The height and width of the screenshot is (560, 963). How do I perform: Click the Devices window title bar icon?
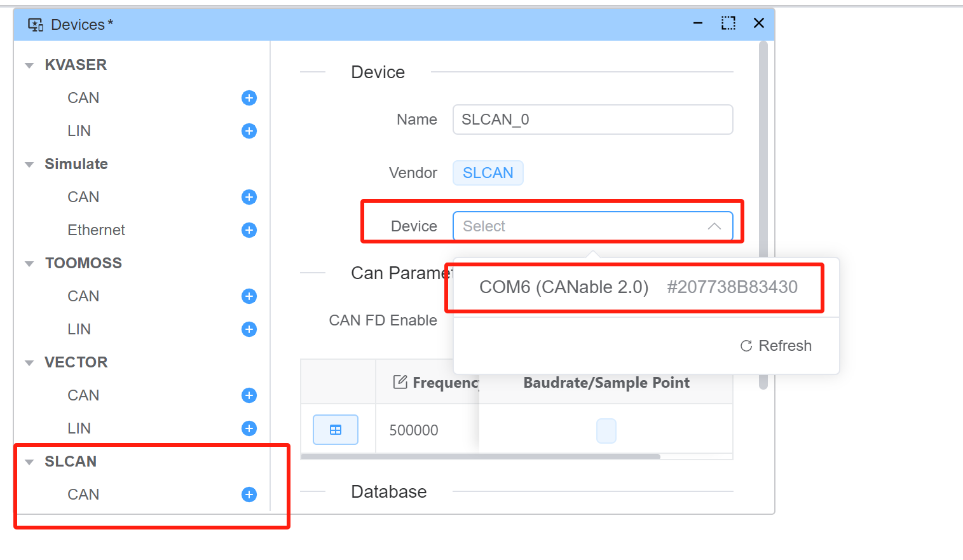tap(36, 24)
